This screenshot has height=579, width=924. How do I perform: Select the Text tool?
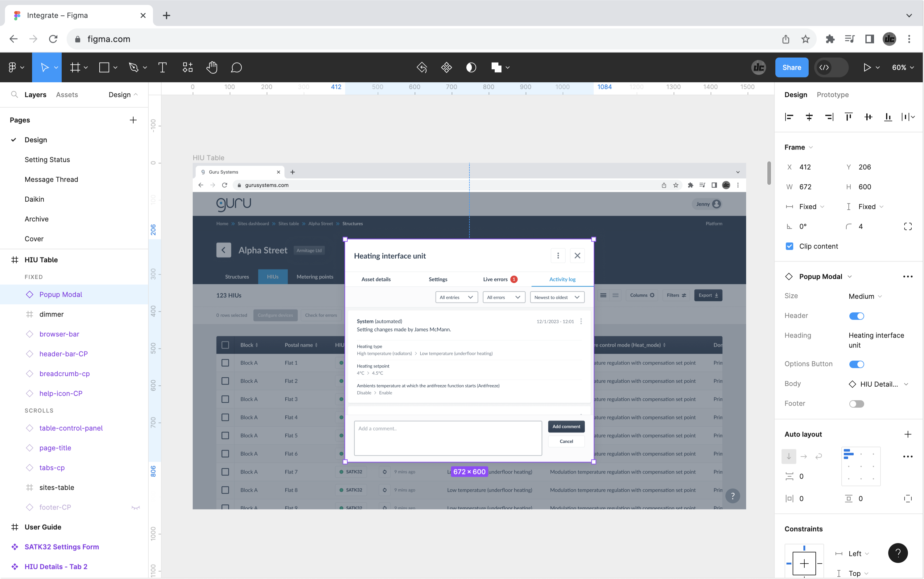[163, 68]
